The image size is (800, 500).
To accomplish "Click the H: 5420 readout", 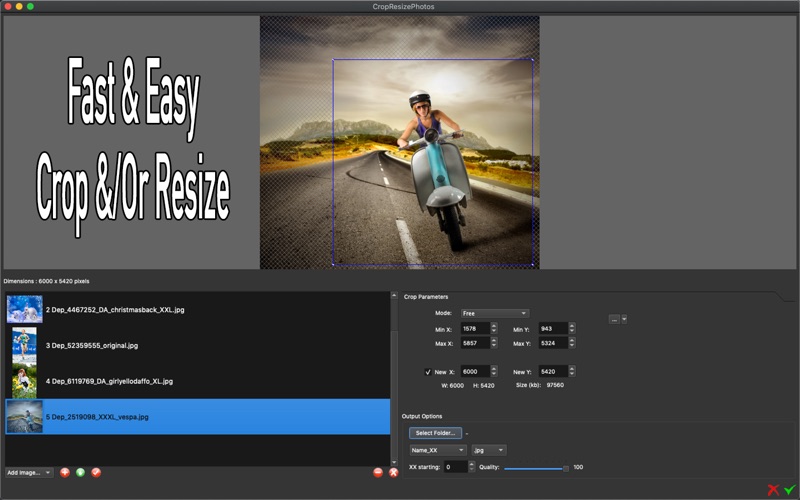I will [484, 386].
